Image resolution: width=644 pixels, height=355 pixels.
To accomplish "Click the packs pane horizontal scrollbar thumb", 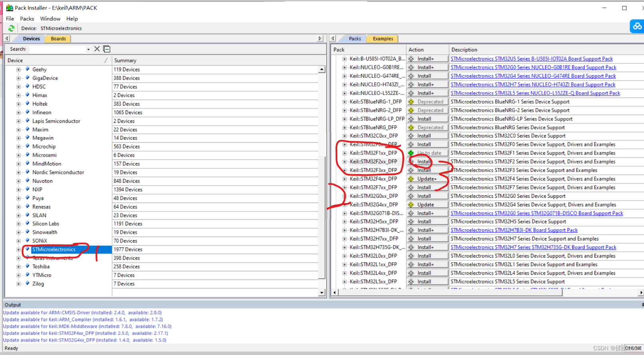I will coord(450,293).
